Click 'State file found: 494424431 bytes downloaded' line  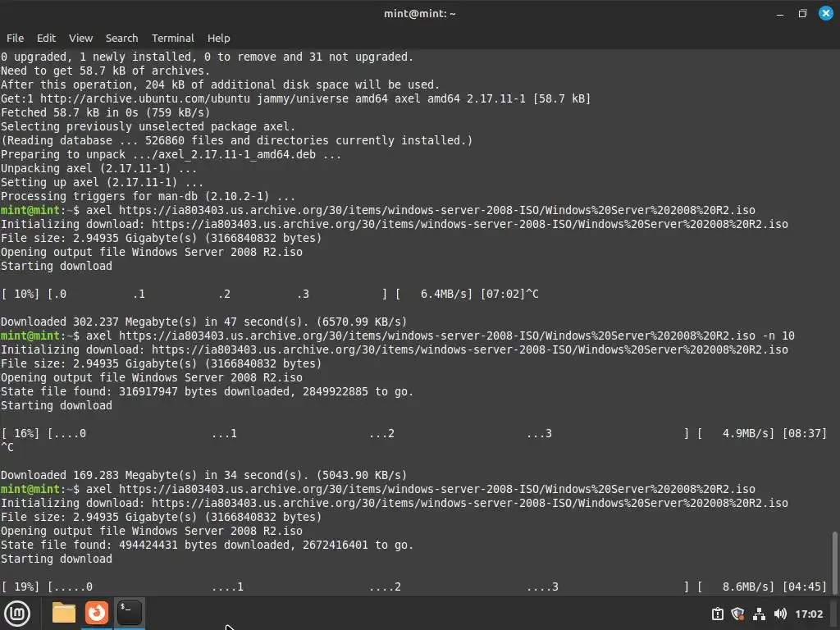[207, 545]
